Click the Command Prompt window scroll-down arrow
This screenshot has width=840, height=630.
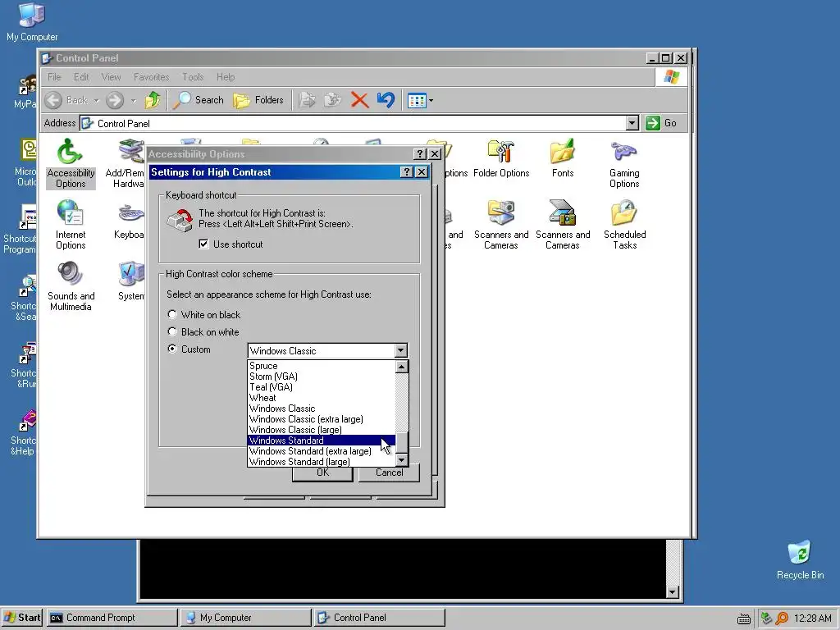click(x=673, y=592)
